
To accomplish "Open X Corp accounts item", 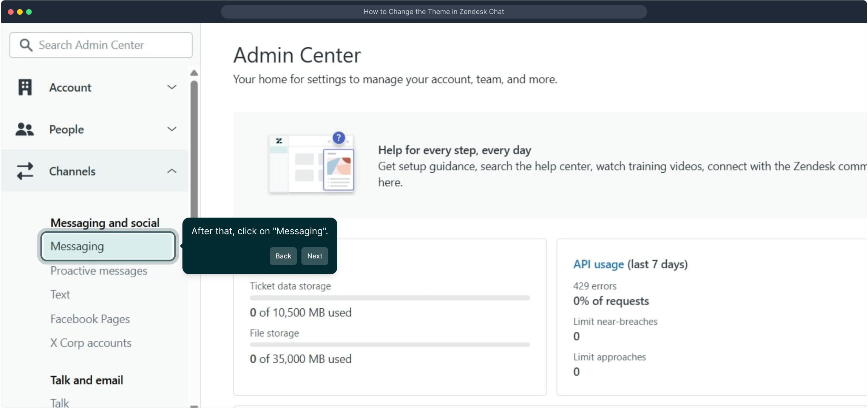I will [91, 343].
